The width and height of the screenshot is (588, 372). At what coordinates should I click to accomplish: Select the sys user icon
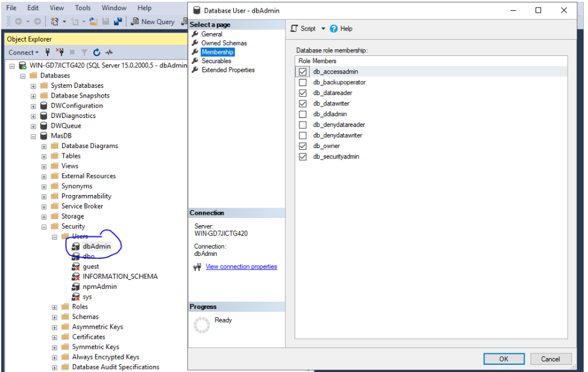pyautogui.click(x=76, y=297)
